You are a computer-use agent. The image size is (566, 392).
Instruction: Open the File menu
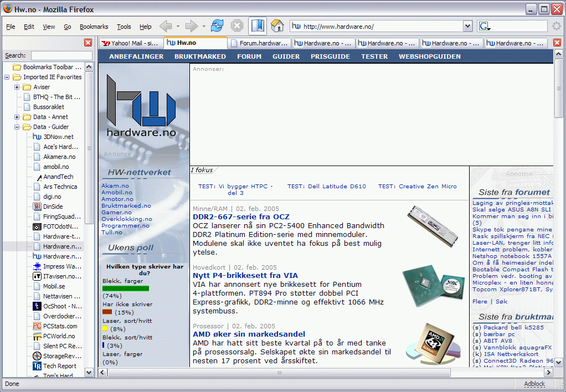tap(11, 27)
